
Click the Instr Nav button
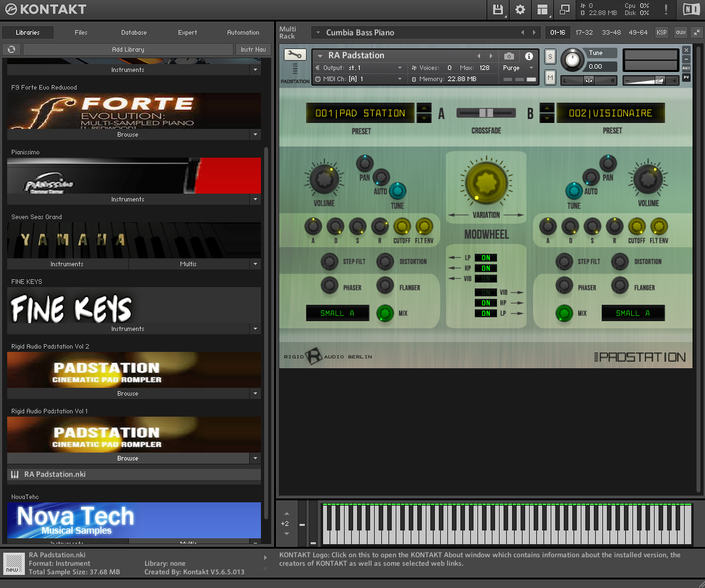click(x=253, y=50)
